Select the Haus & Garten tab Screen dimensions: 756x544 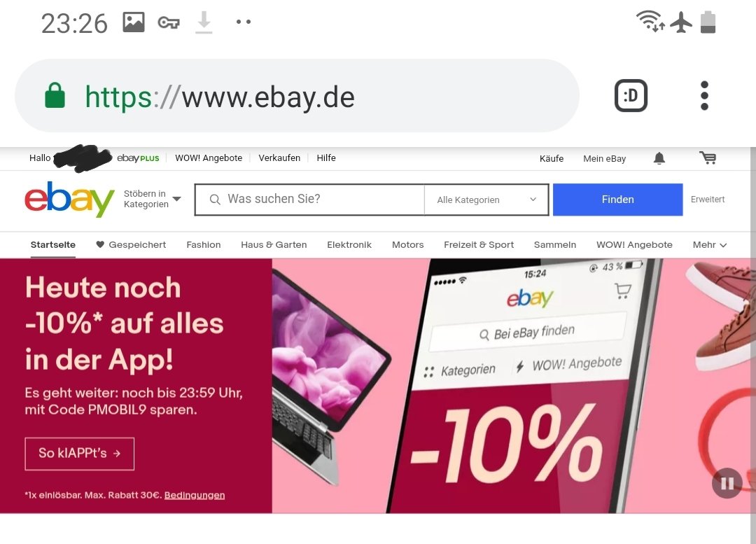[274, 244]
